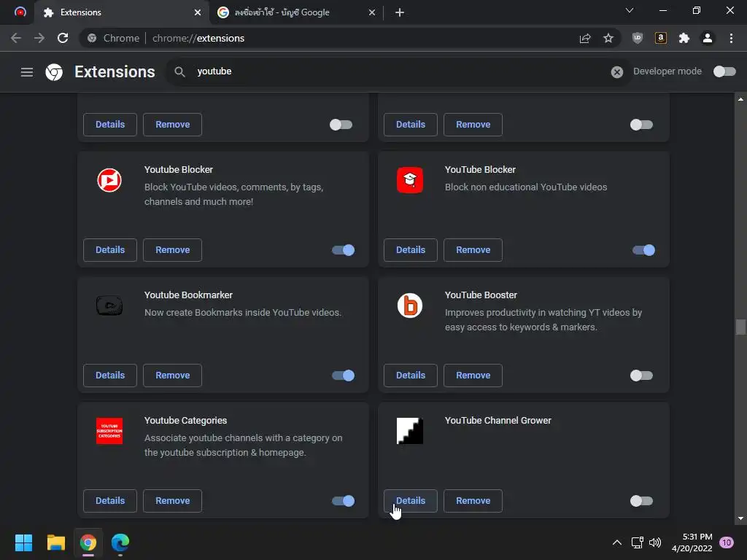747x560 pixels.
Task: Open the Extensions puzzle menu in toolbar
Action: click(684, 38)
